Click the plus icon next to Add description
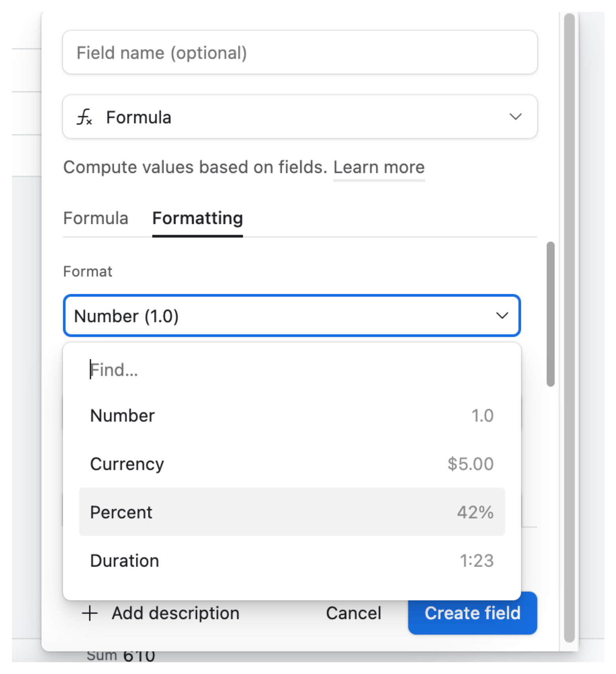Viewport: 616px width, 674px height. click(x=90, y=613)
